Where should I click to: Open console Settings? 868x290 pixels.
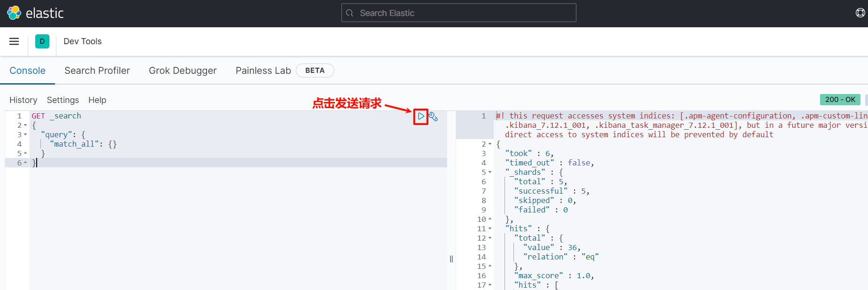(x=63, y=100)
